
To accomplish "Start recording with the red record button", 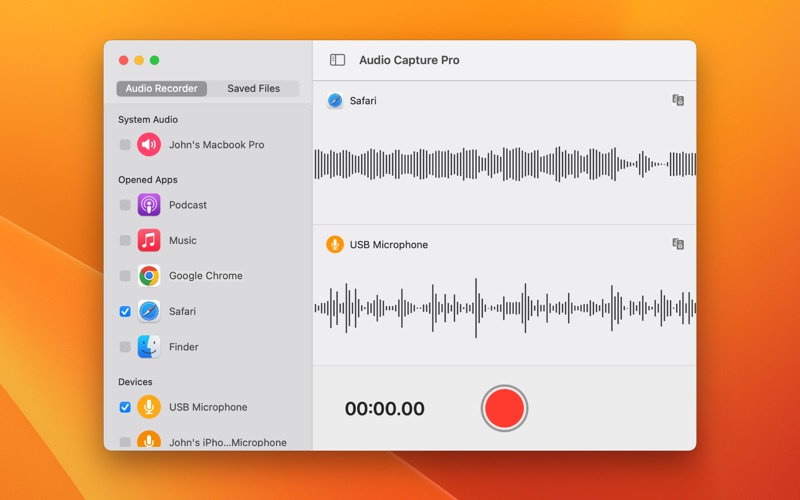I will (504, 408).
